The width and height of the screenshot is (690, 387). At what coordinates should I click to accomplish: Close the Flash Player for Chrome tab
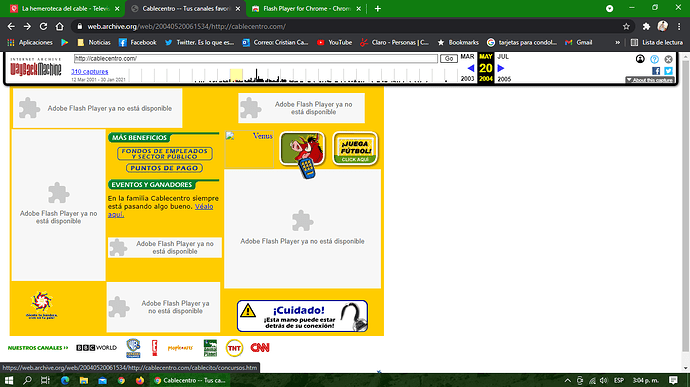point(359,8)
